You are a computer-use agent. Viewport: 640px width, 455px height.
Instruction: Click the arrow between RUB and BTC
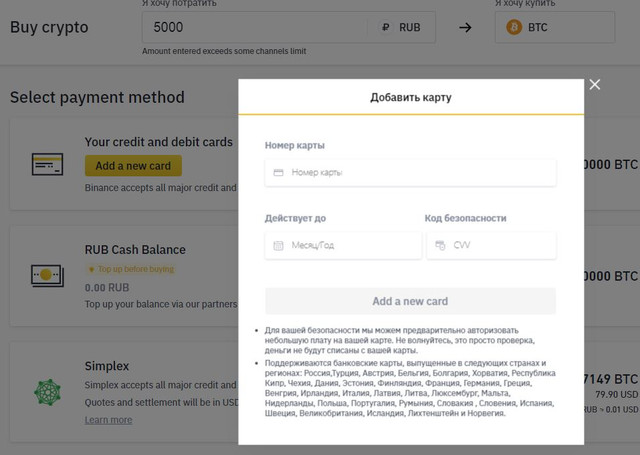pos(465,27)
